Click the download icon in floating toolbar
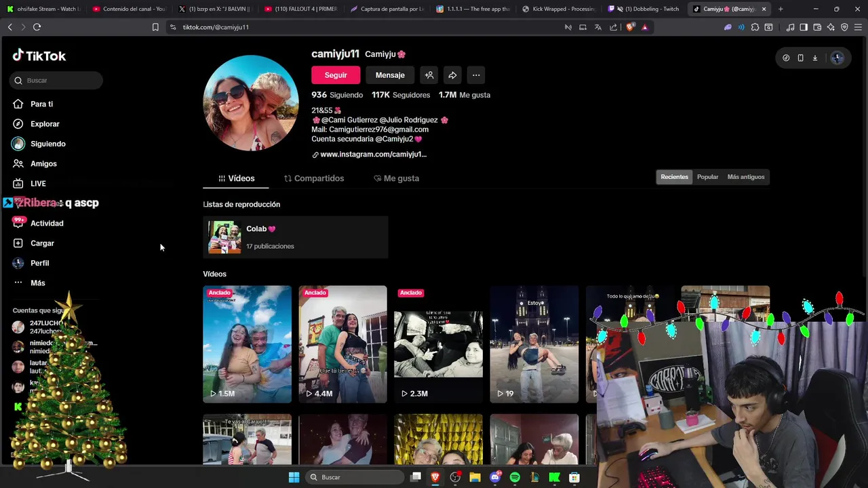Image resolution: width=868 pixels, height=488 pixels. click(x=815, y=58)
